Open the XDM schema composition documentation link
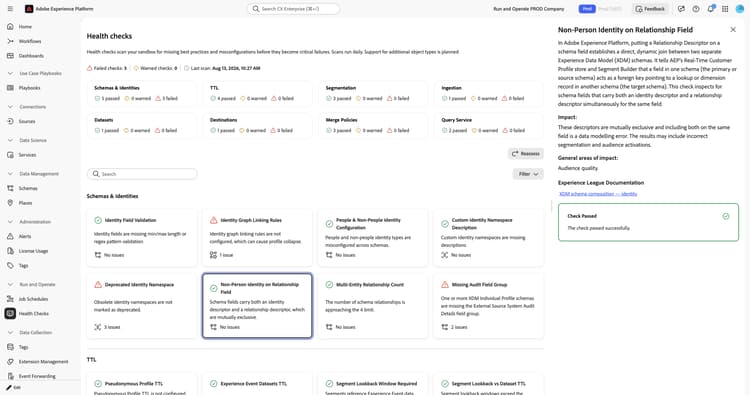The width and height of the screenshot is (750, 395). click(598, 194)
